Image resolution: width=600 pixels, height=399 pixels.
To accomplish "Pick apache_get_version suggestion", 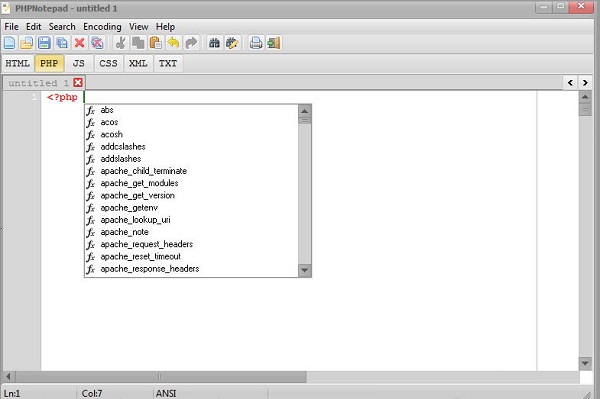I will click(191, 196).
